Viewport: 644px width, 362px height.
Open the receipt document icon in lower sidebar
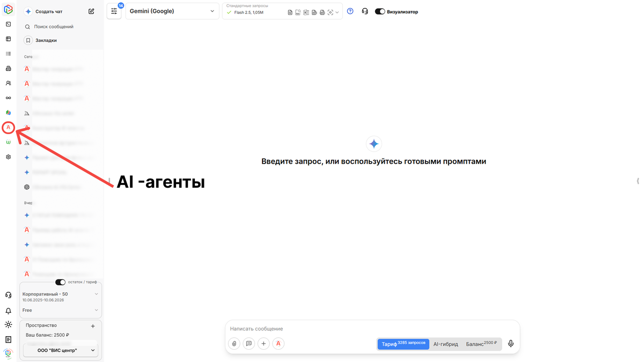(8, 339)
